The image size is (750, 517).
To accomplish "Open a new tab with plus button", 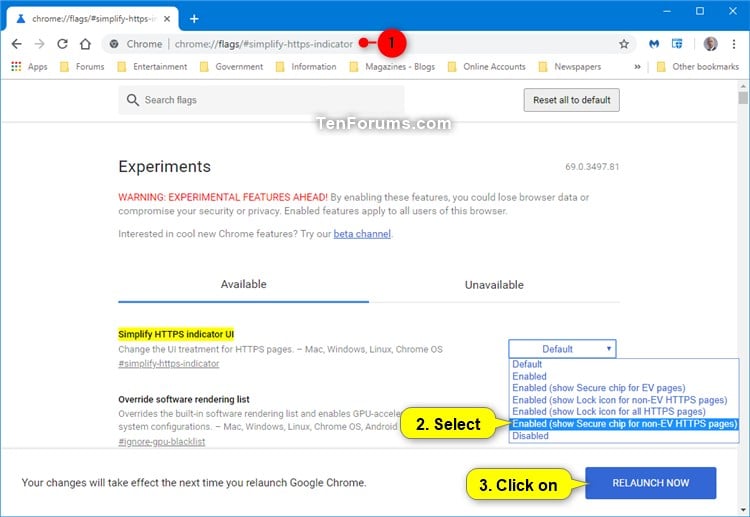I will 194,19.
